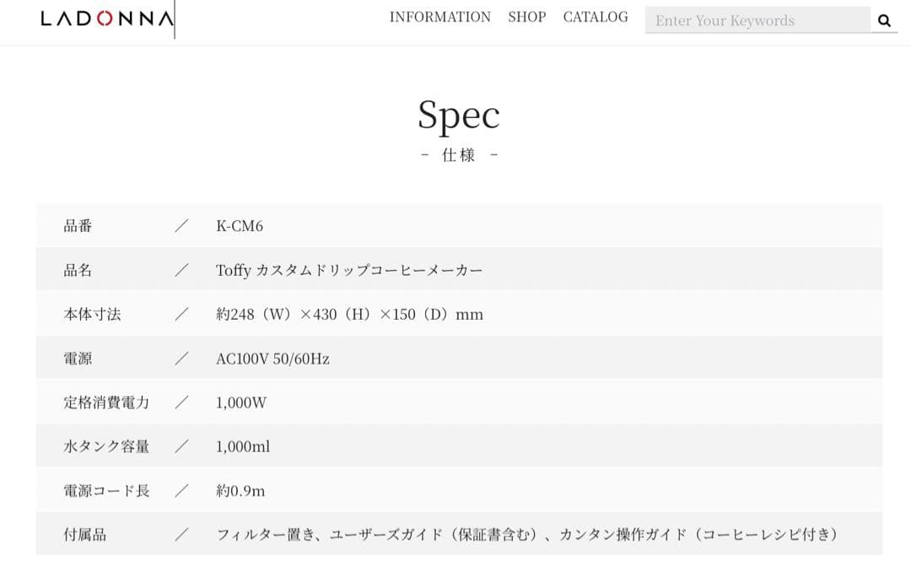The image size is (911, 588).
Task: Focus the Enter Your Keywords search field
Action: [x=757, y=21]
